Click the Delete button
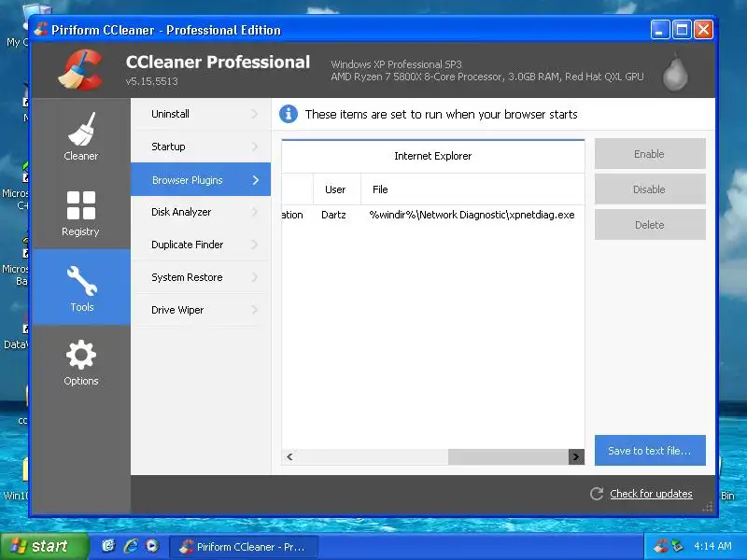747x560 pixels. click(650, 224)
